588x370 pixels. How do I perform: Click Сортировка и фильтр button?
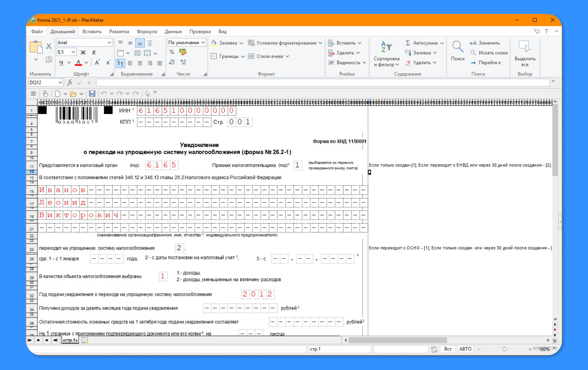(387, 54)
